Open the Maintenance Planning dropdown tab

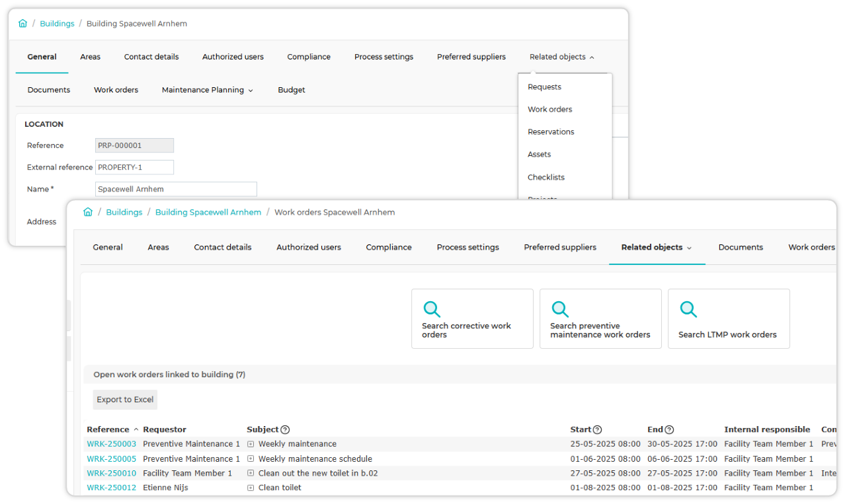coord(208,90)
